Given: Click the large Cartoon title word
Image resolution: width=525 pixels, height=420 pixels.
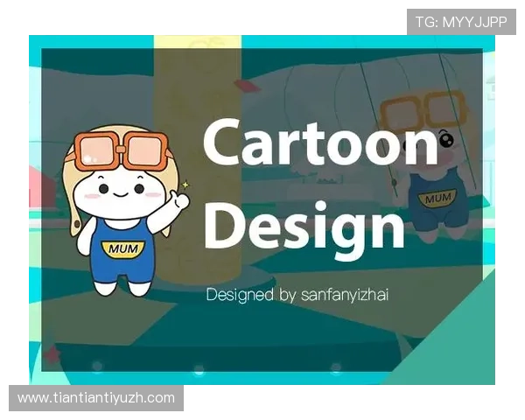Looking at the screenshot, I should pyautogui.click(x=319, y=143).
